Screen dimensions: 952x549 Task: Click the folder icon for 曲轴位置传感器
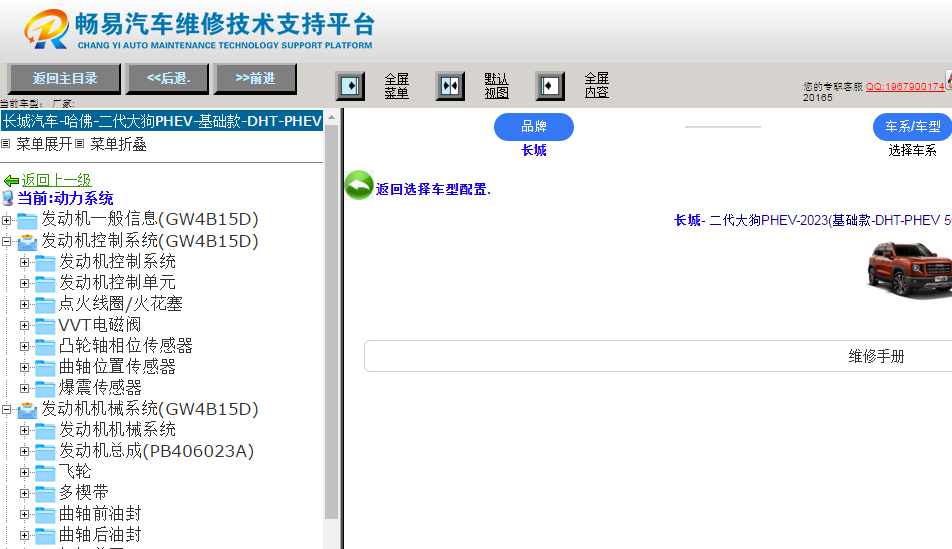(x=45, y=367)
